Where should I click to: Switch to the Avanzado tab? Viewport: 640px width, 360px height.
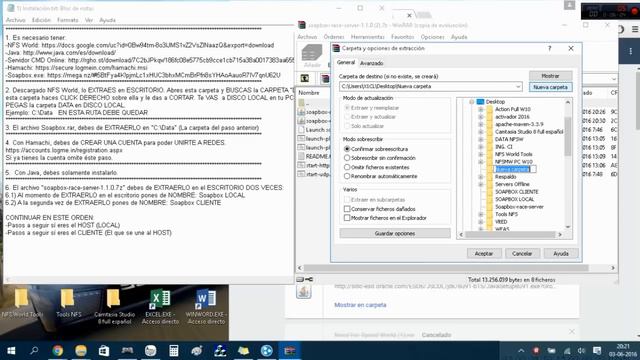[371, 63]
